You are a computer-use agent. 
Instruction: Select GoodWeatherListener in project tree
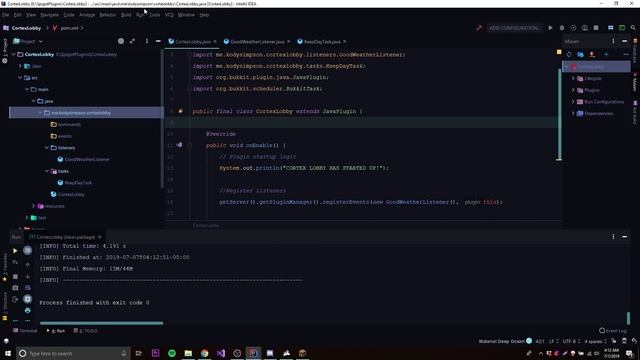[87, 160]
